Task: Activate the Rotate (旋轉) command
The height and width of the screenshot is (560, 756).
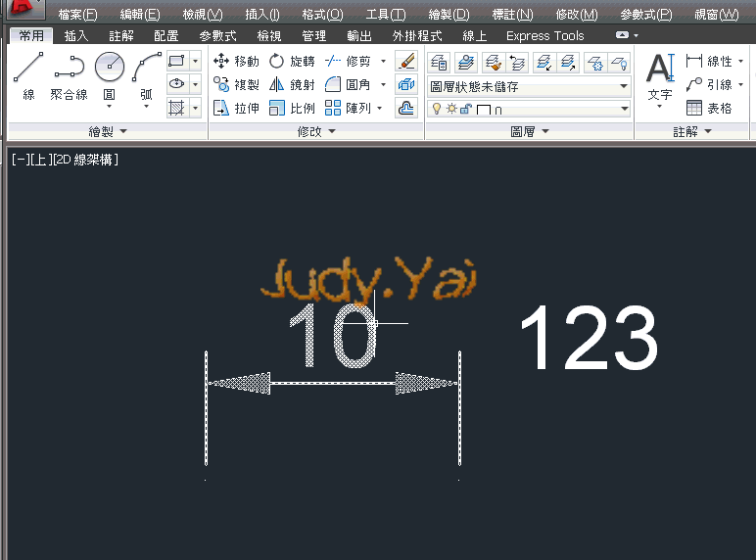Action: tap(292, 62)
